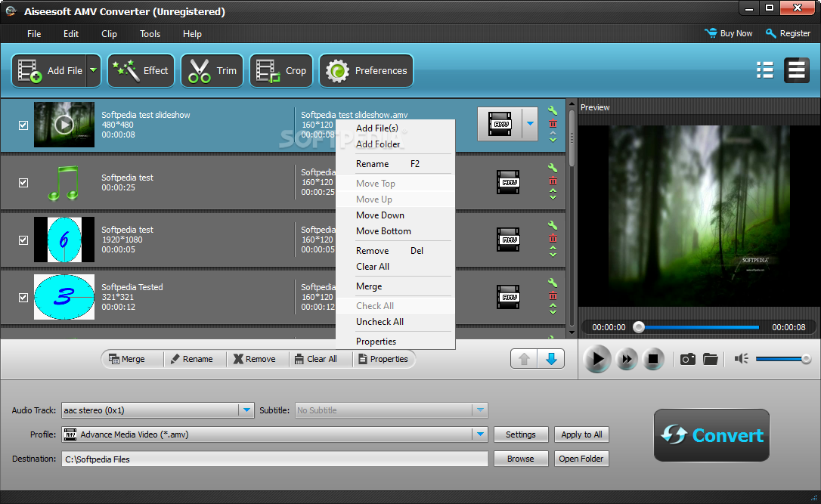This screenshot has height=504, width=821.
Task: Select Uncheck All in context menu
Action: click(395, 322)
